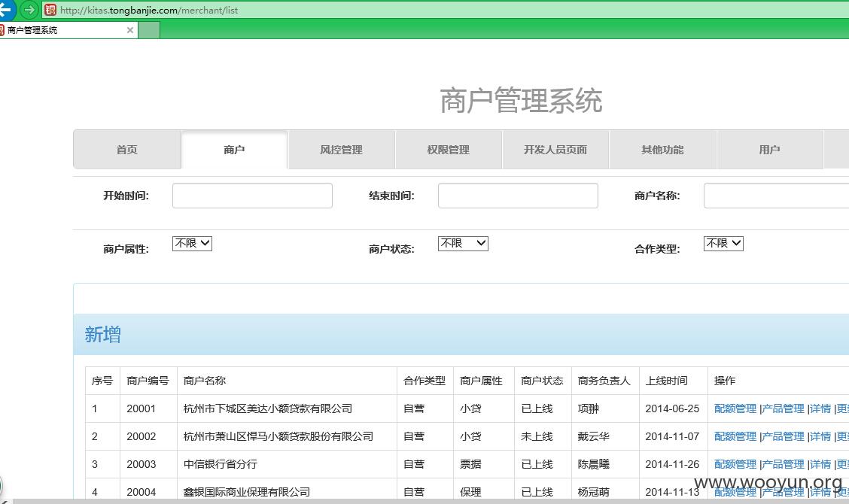Image resolution: width=849 pixels, height=504 pixels.
Task: Focus the 结束时间 input field
Action: 518,196
